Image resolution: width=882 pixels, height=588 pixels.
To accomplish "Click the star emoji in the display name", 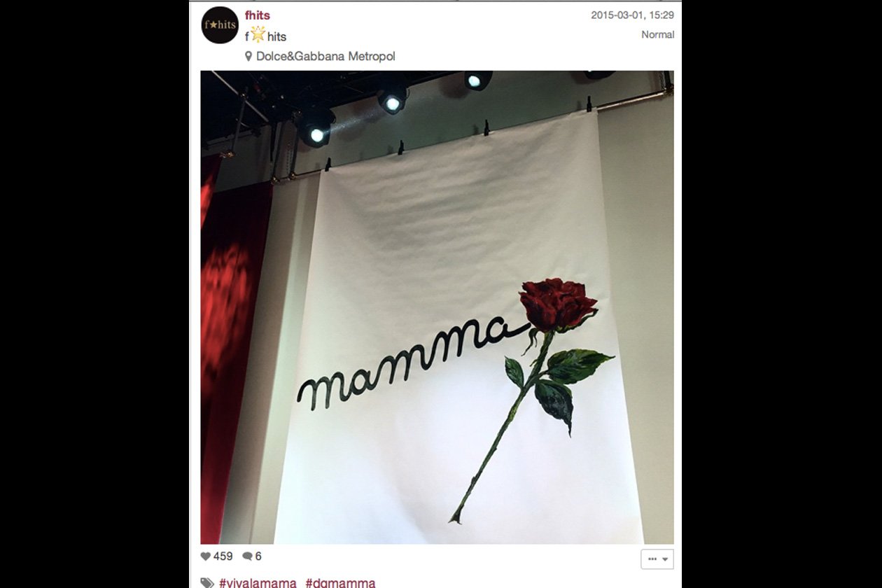I will click(258, 35).
